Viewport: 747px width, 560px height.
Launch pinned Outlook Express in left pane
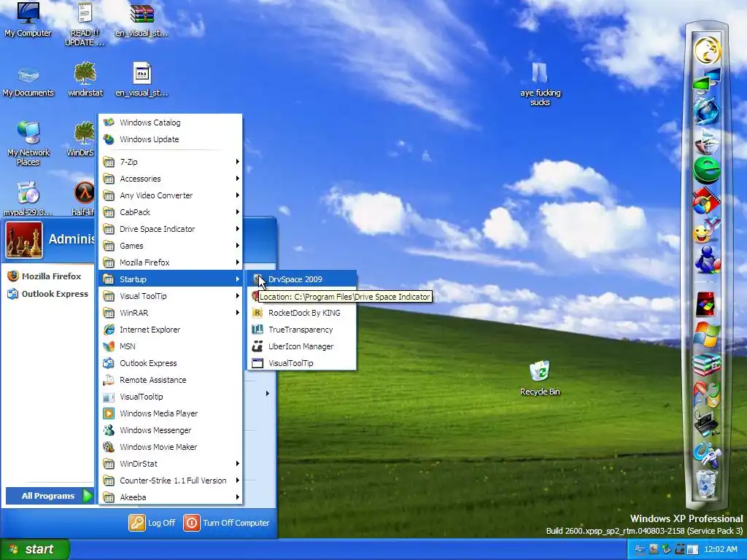point(48,294)
